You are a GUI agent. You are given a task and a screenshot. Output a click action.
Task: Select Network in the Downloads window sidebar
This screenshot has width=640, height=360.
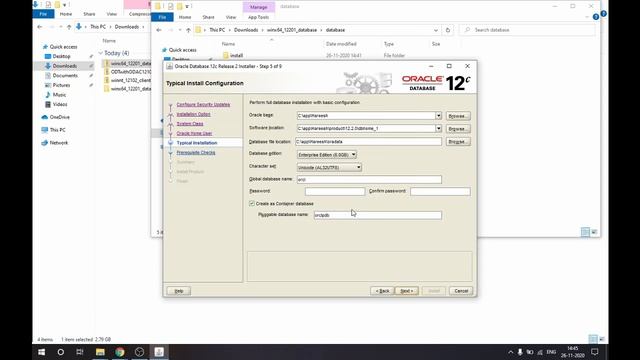59,143
